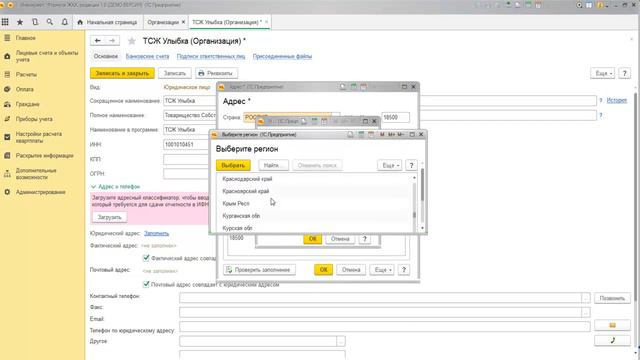Viewport: 640px width, 360px height.
Task: Open search magnifier in top toolbar
Action: click(x=49, y=22)
